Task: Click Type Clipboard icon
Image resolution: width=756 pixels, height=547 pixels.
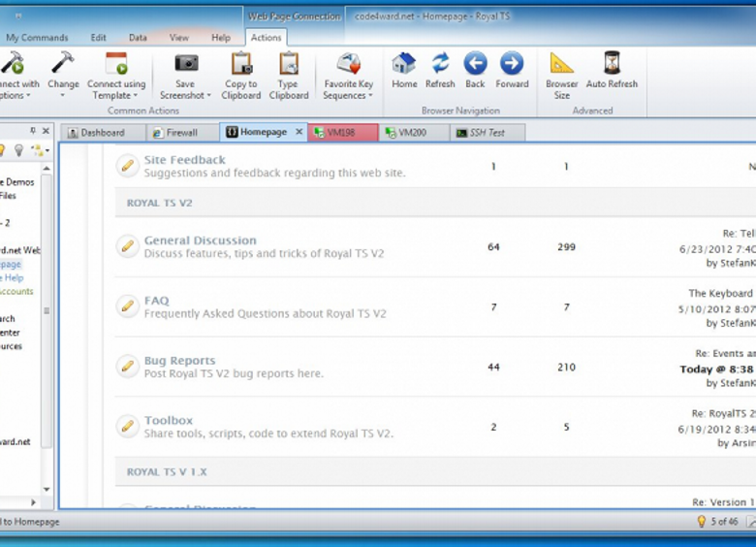Action: click(x=288, y=63)
